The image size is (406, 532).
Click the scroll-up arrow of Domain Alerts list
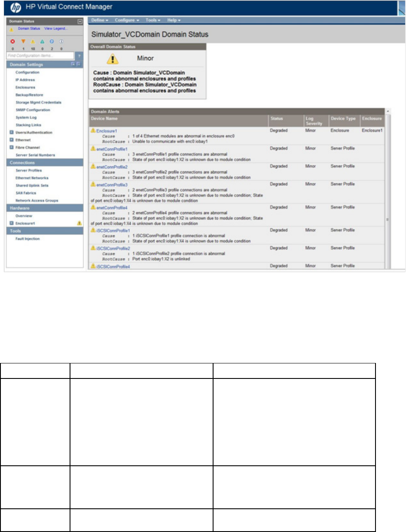(388, 111)
